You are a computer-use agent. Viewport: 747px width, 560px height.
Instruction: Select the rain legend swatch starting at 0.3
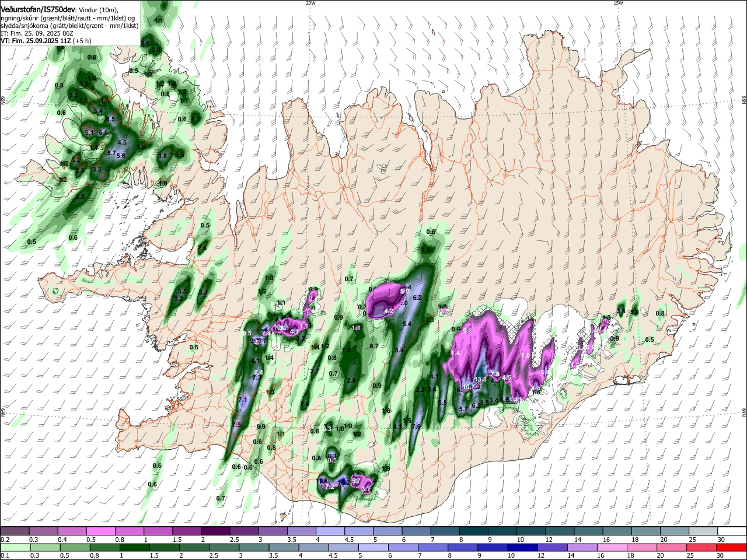pyautogui.click(x=44, y=547)
